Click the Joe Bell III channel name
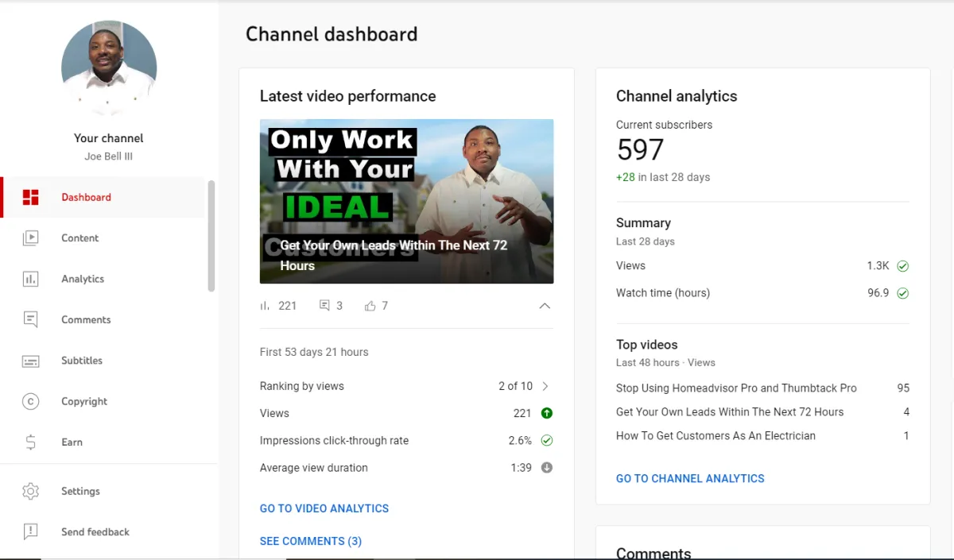The height and width of the screenshot is (560, 954). click(x=109, y=156)
